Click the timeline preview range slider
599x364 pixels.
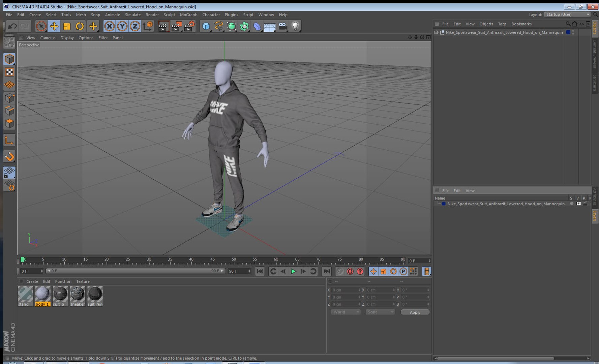pos(136,271)
